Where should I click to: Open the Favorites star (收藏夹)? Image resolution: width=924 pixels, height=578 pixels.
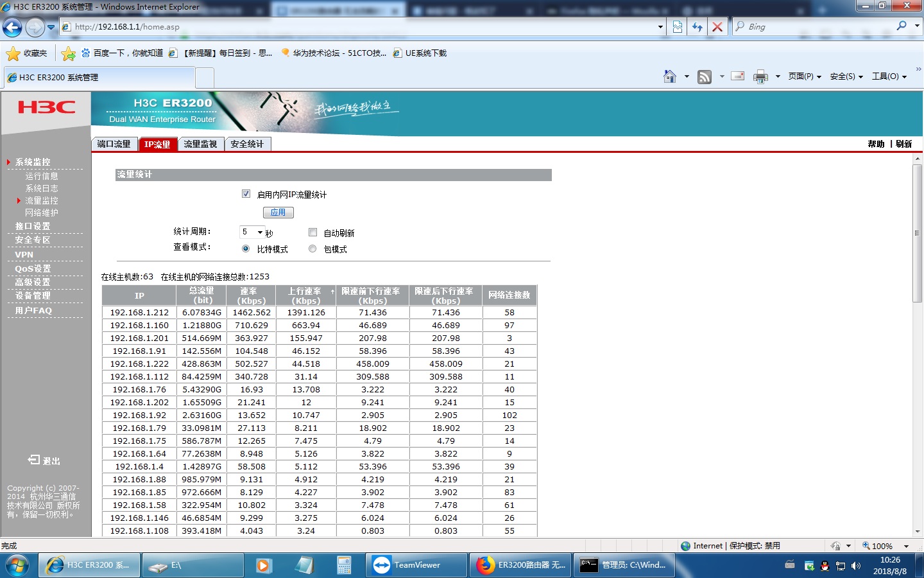pyautogui.click(x=26, y=53)
